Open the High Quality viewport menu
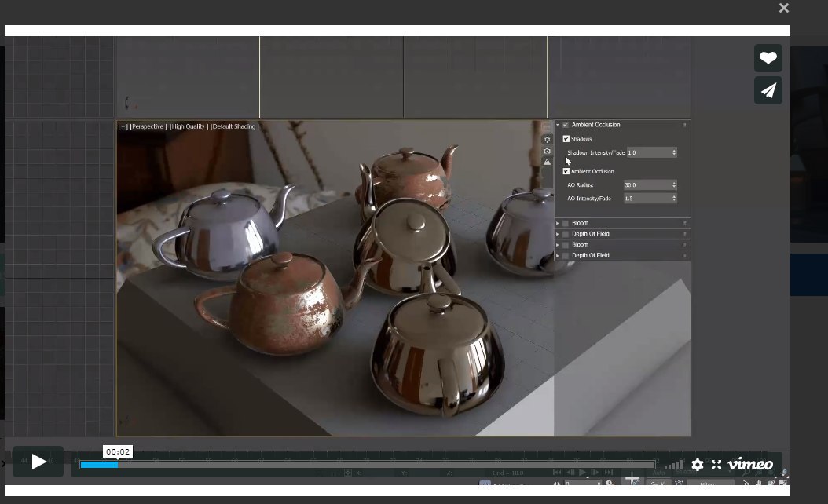The image size is (828, 504). click(188, 126)
